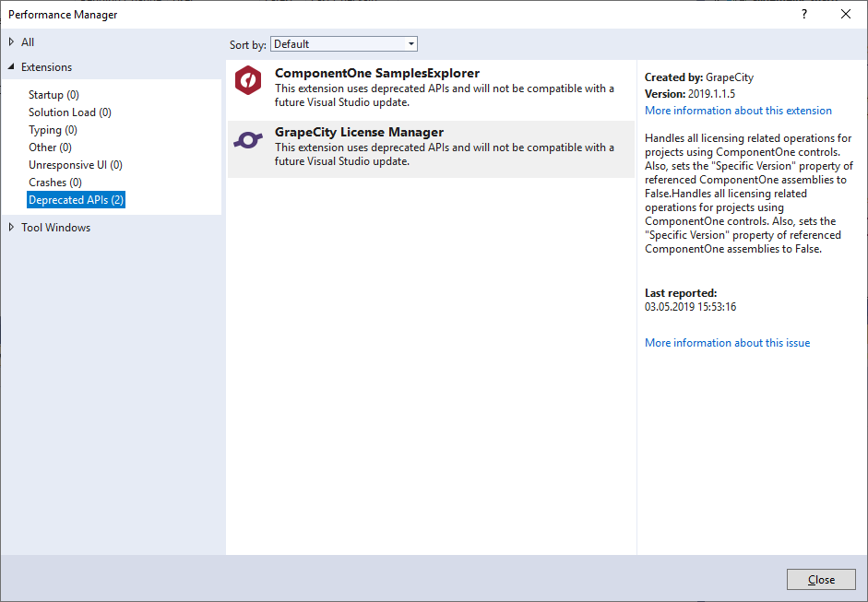This screenshot has height=602, width=868.
Task: Click the Last reported: label
Action: (x=681, y=293)
